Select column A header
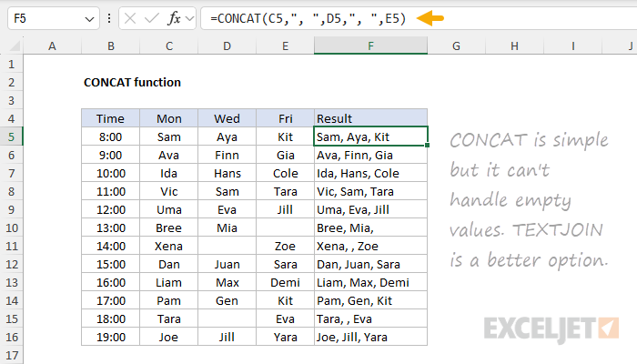Screen dimensions: 637x364 tap(52, 45)
